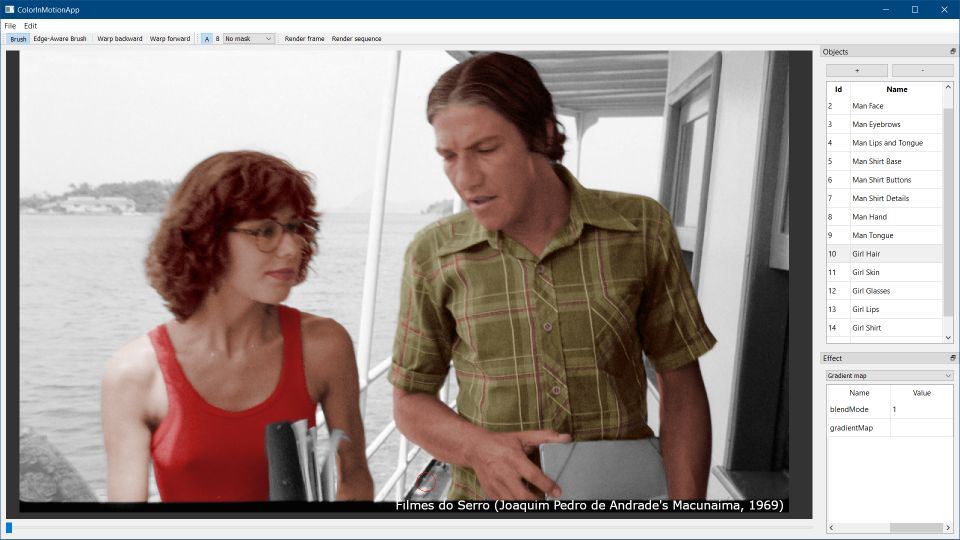Select the Man Eyebrows object row

click(x=885, y=124)
